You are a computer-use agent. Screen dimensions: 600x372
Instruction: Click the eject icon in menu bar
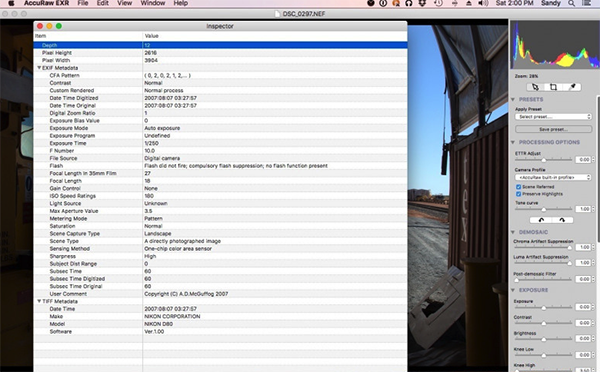(469, 3)
